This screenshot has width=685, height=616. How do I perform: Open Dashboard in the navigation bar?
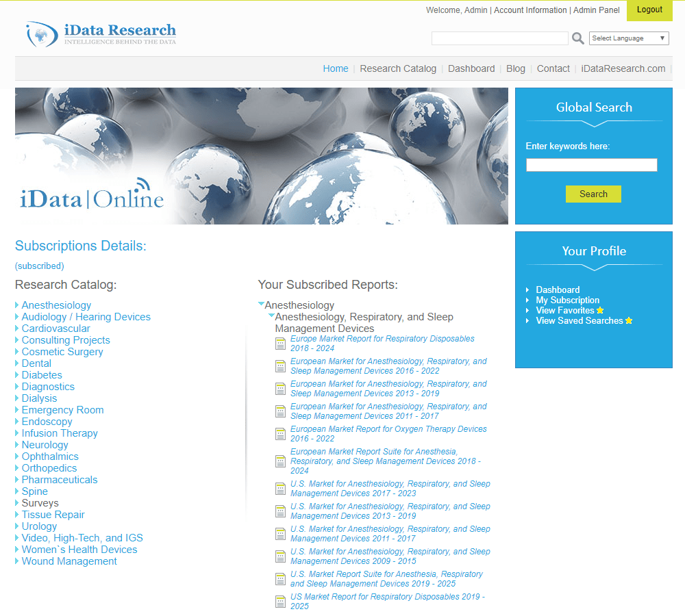(x=471, y=68)
